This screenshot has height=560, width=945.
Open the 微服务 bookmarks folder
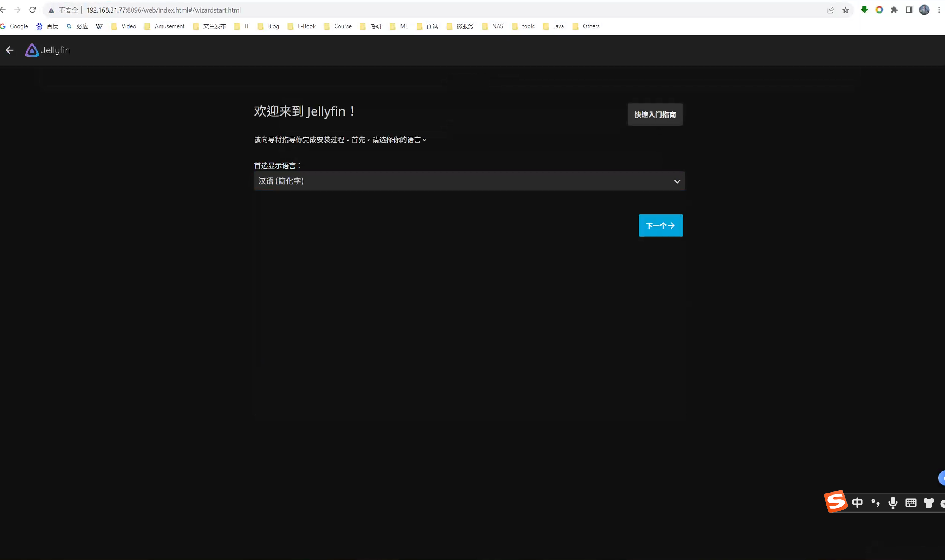click(x=460, y=26)
